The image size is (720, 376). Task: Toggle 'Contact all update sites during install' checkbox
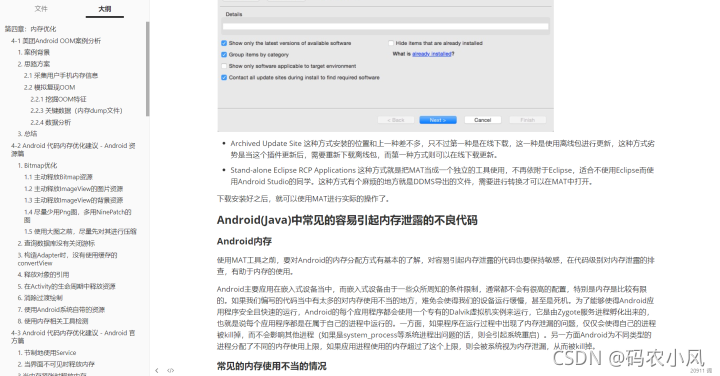(x=224, y=78)
